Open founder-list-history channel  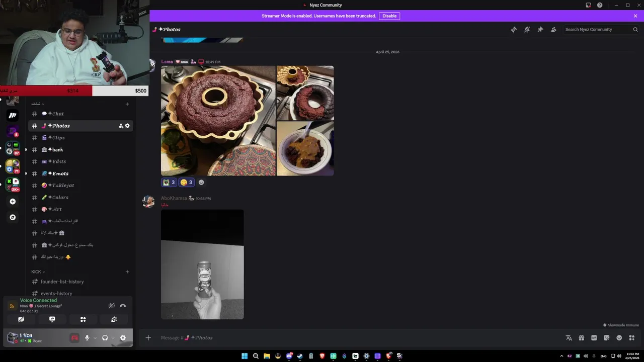pos(80,282)
